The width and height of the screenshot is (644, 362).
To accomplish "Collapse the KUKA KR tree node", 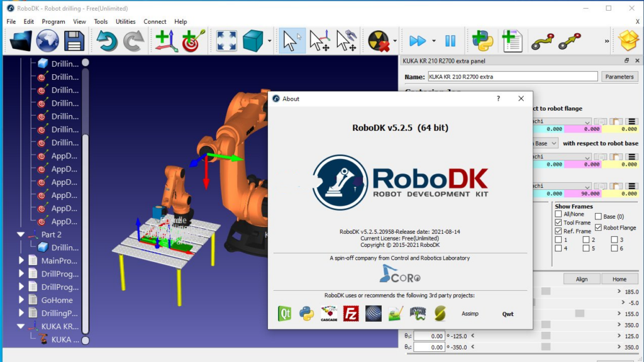I will (20, 326).
